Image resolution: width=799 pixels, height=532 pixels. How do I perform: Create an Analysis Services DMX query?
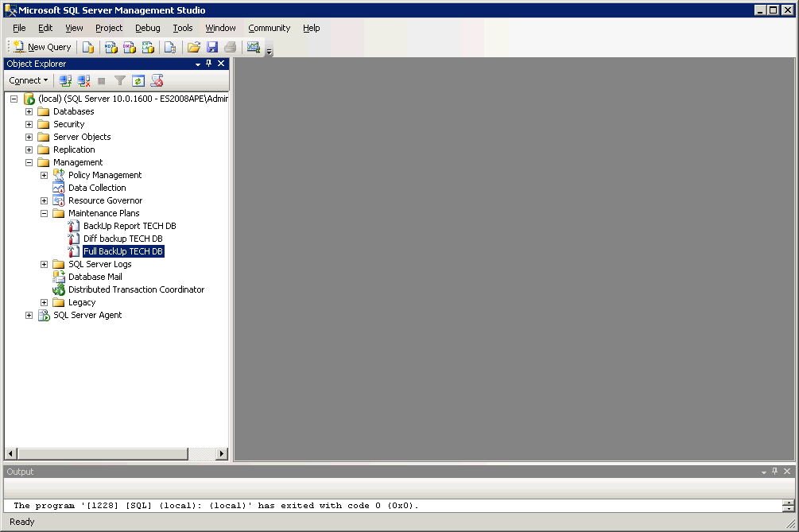(129, 47)
